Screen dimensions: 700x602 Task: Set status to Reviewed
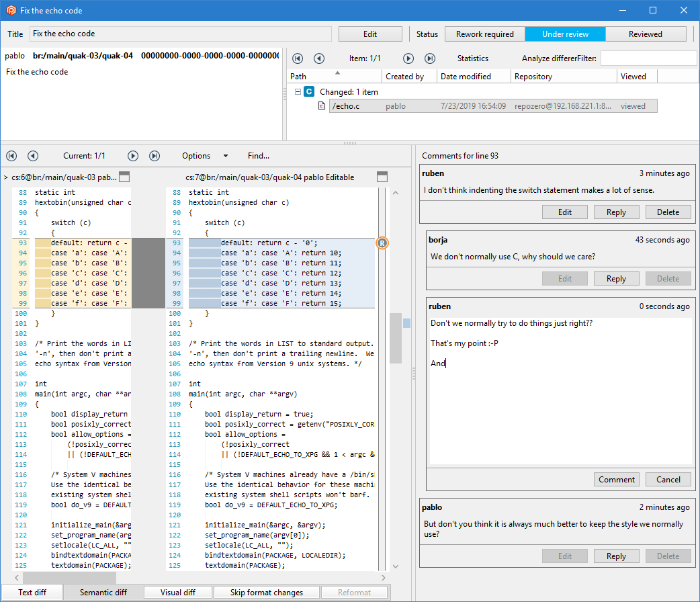tap(644, 34)
